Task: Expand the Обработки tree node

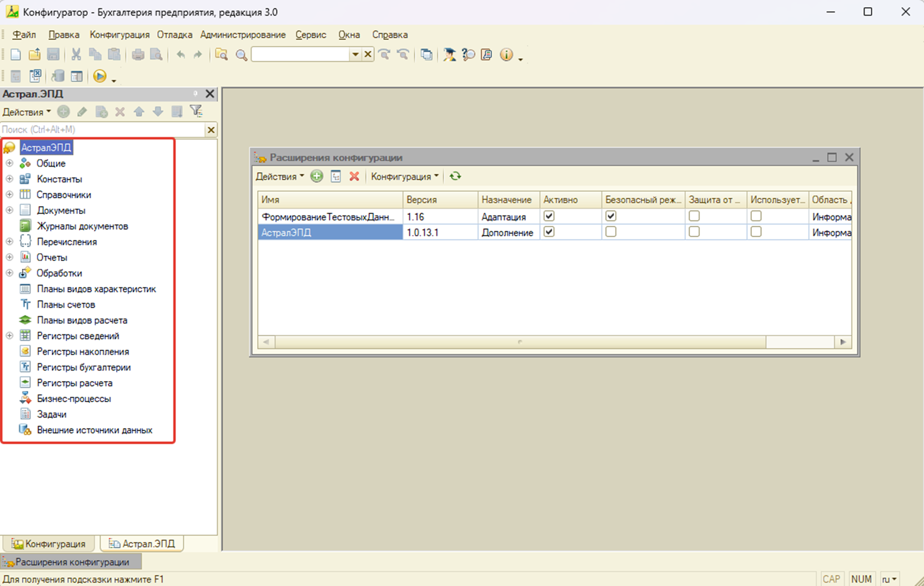Action: (9, 273)
